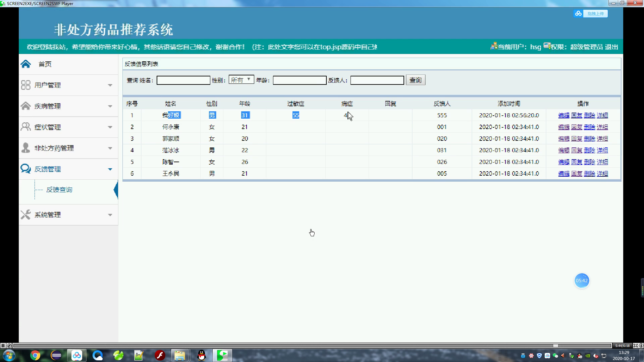
Task: Pause the Screen2SWF player playback
Action: click(3, 346)
